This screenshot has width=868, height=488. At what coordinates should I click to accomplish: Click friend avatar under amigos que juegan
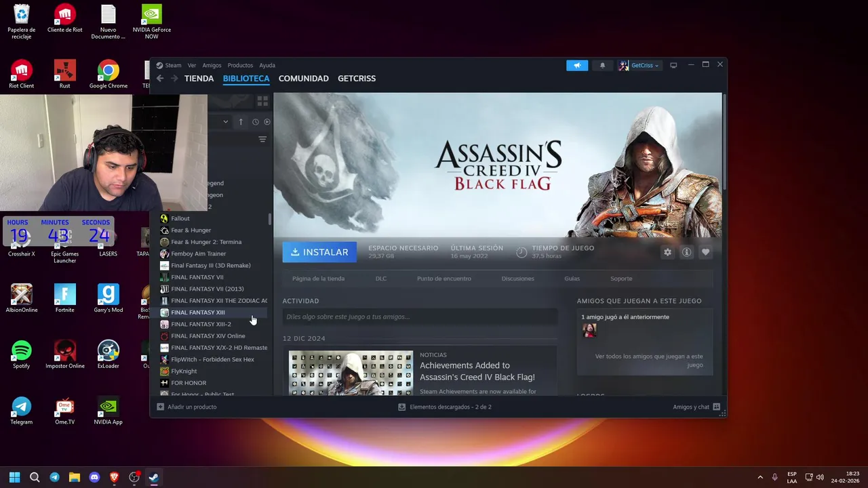tap(589, 330)
